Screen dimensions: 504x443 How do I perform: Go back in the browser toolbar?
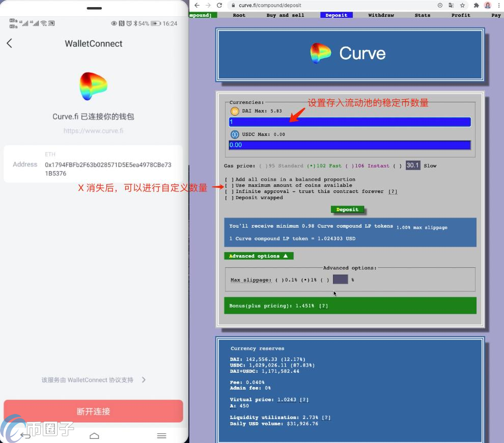point(197,5)
